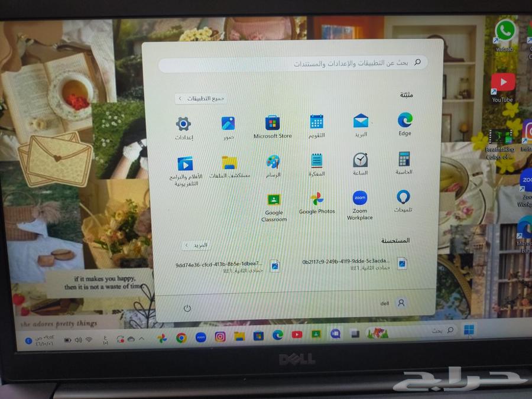Focus the Start menu search box
This screenshot has width=532, height=399.
coord(293,63)
